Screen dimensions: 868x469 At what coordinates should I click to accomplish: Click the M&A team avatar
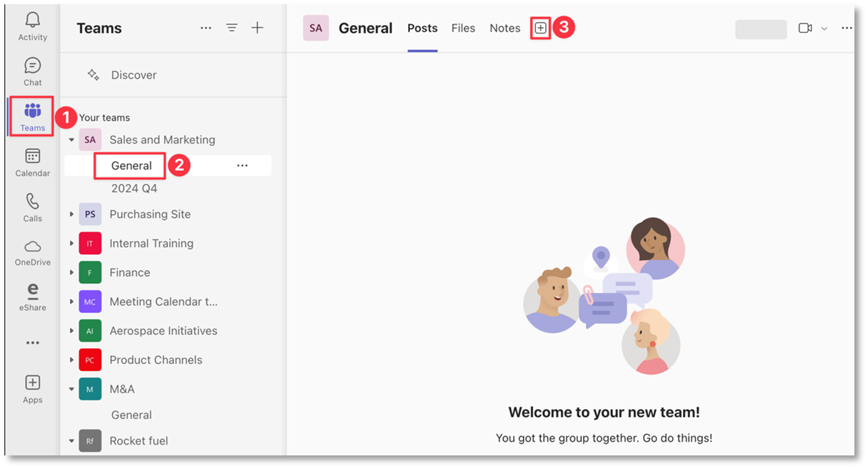pos(90,389)
